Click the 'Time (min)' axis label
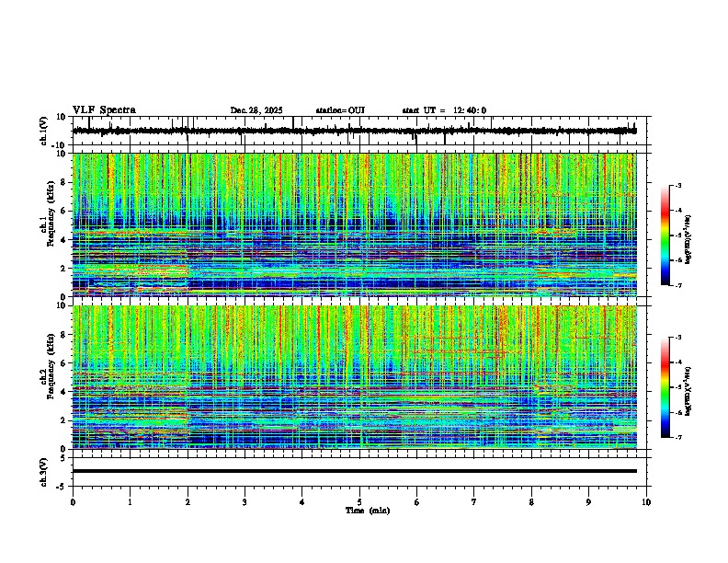The image size is (728, 563). coord(368,511)
